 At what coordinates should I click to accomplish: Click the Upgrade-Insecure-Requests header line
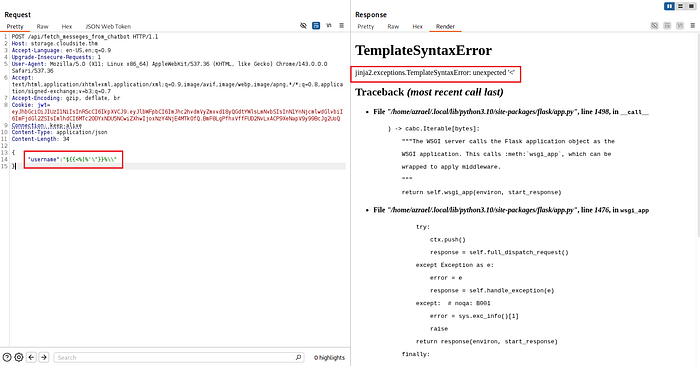pyautogui.click(x=56, y=57)
